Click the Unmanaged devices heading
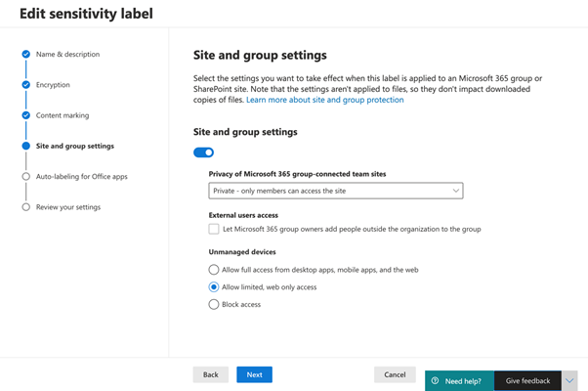The image size is (588, 391). 242,252
